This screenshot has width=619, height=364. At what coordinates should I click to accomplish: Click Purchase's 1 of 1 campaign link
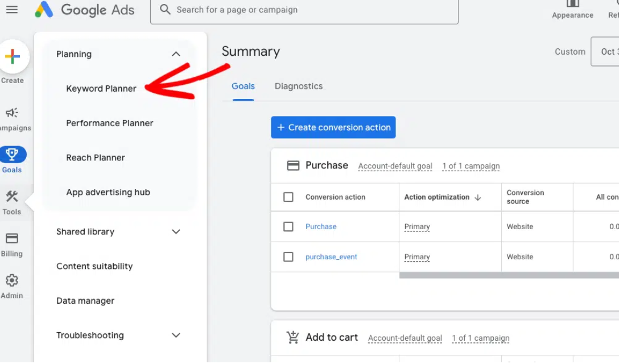[471, 166]
